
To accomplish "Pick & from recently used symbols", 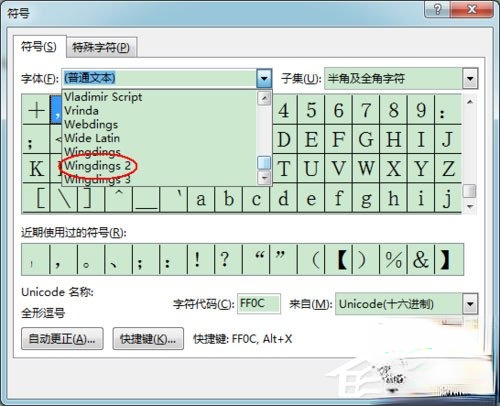I will click(x=421, y=260).
